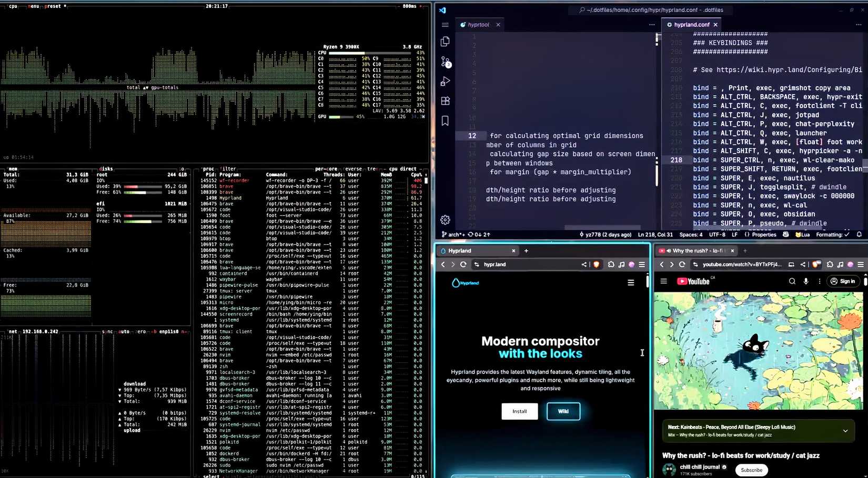Open the VS Code hamburger application menu
The image size is (868, 478).
click(x=445, y=25)
